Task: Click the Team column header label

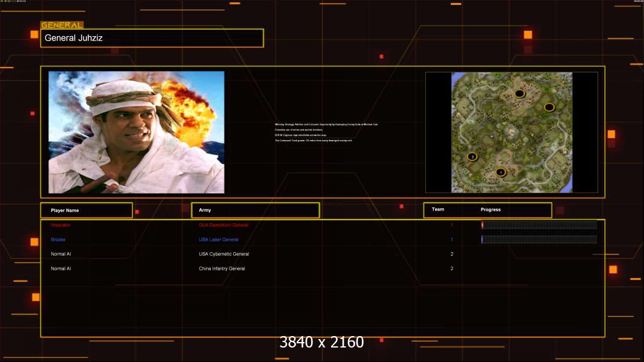Action: [x=438, y=210]
